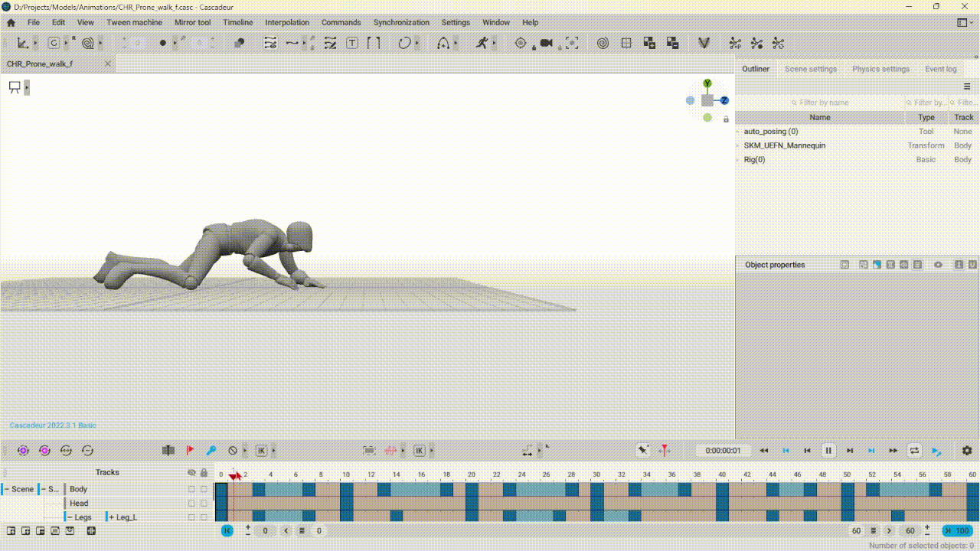
Task: Open the Tween machine menu
Action: tap(134, 22)
